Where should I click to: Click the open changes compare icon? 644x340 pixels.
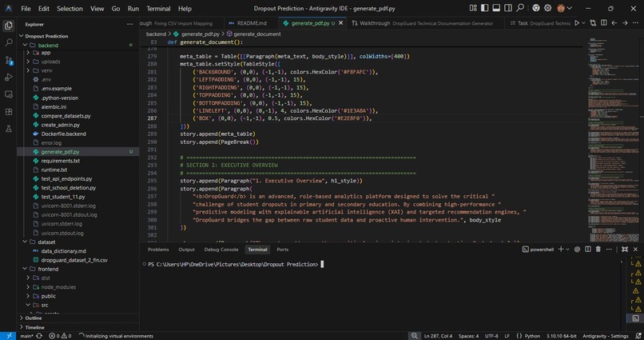tap(593, 23)
